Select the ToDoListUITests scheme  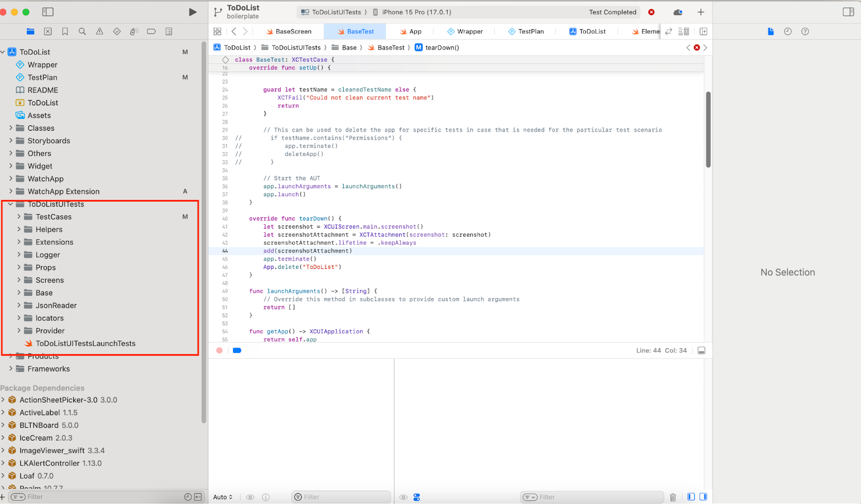331,12
